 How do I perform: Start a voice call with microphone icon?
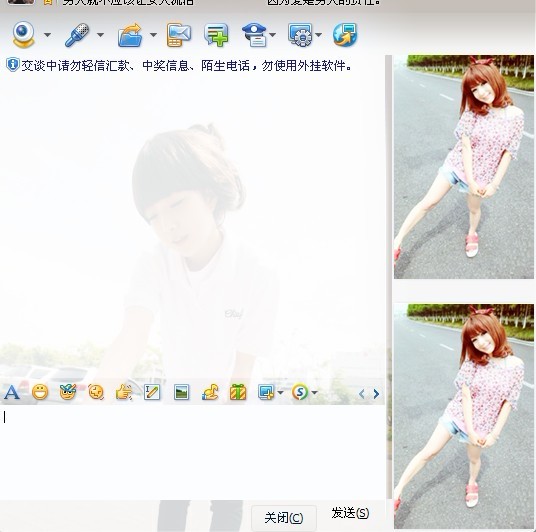[x=77, y=35]
